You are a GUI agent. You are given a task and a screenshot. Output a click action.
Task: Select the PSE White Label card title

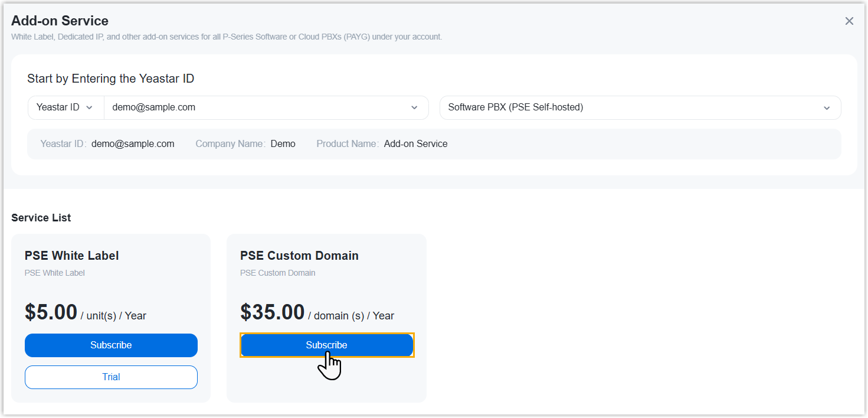[x=71, y=256]
